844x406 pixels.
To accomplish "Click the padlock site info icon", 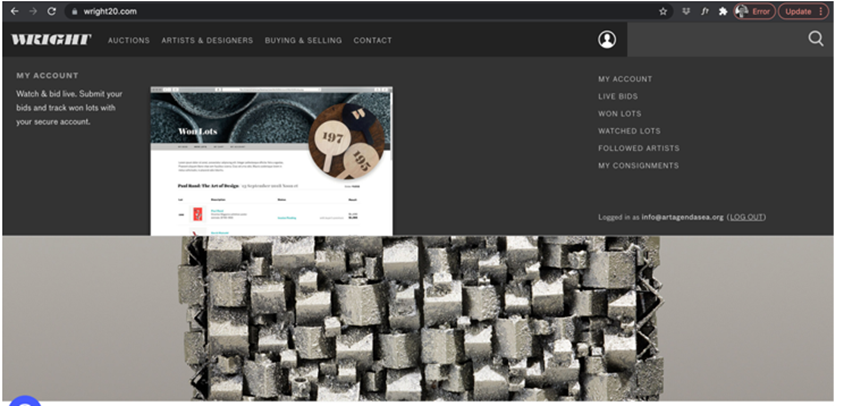I will [72, 11].
